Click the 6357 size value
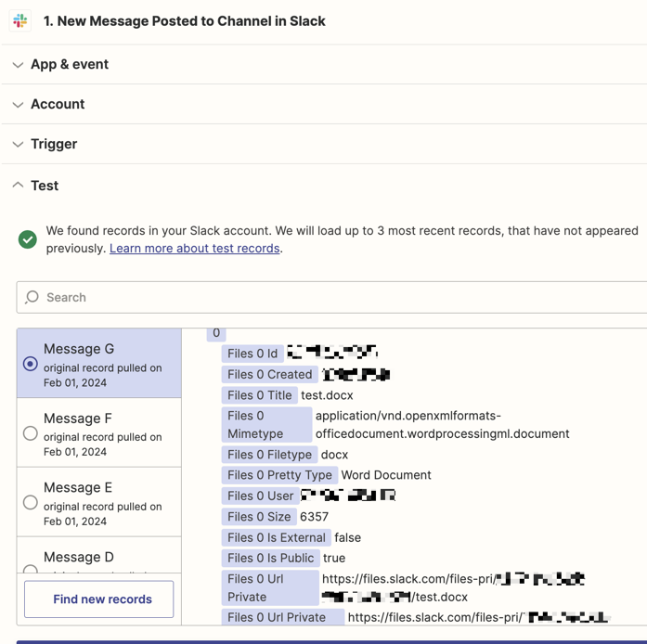Viewport: 647px width, 644px height. click(x=314, y=517)
